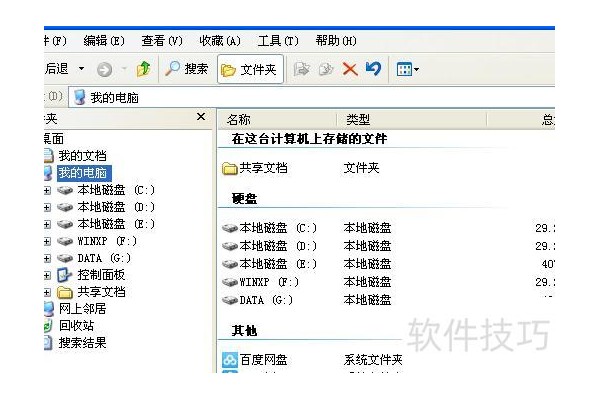Select 本地磁盘 (C:) in the file list
Viewport: 600px width, 400px height.
coord(269,228)
